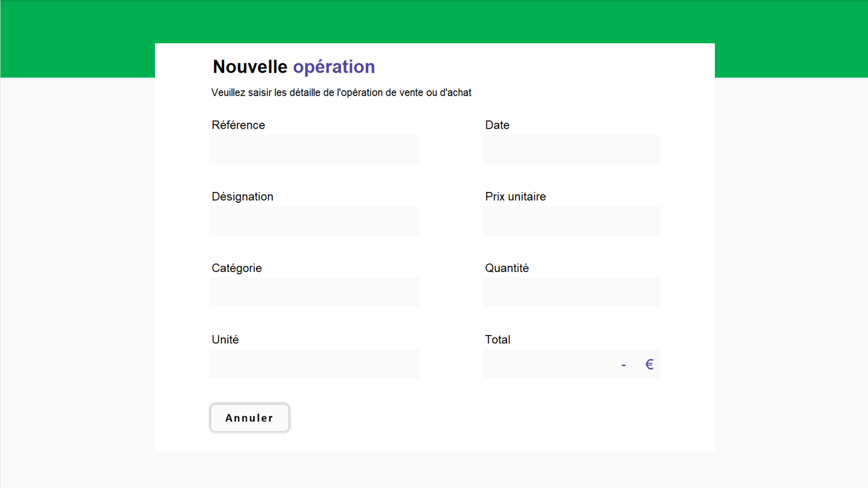Viewport: 868px width, 488px height.
Task: Click the dash placeholder in Total
Action: coord(623,365)
